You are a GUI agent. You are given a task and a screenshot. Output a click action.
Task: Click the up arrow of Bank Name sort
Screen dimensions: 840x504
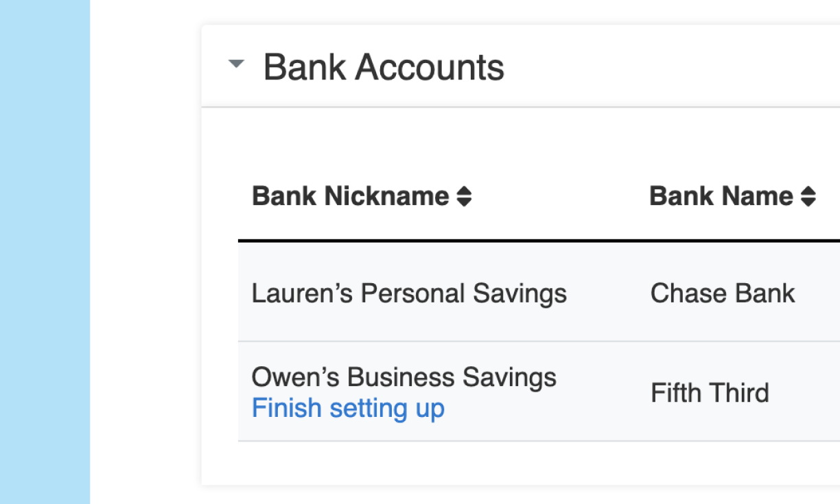coord(808,191)
